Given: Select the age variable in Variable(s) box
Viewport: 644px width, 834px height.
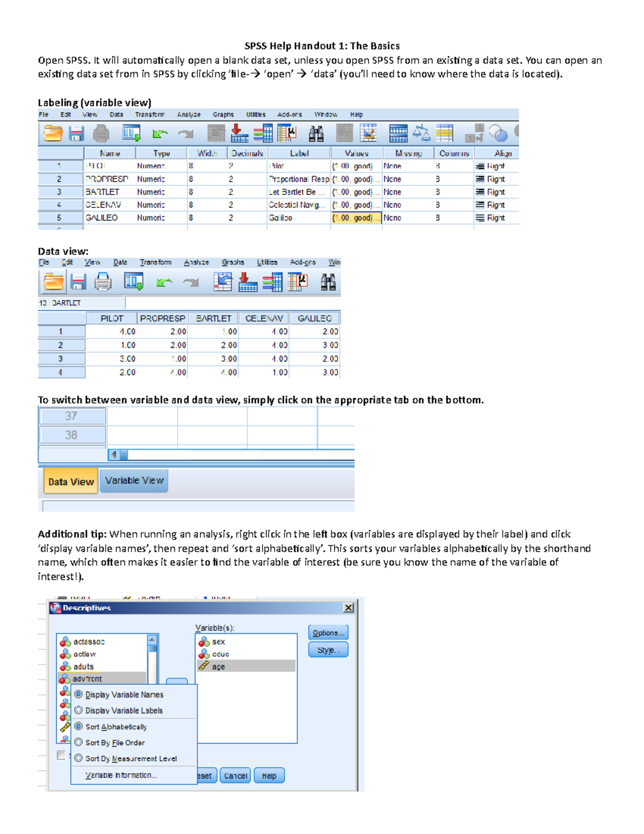Looking at the screenshot, I should [x=246, y=666].
